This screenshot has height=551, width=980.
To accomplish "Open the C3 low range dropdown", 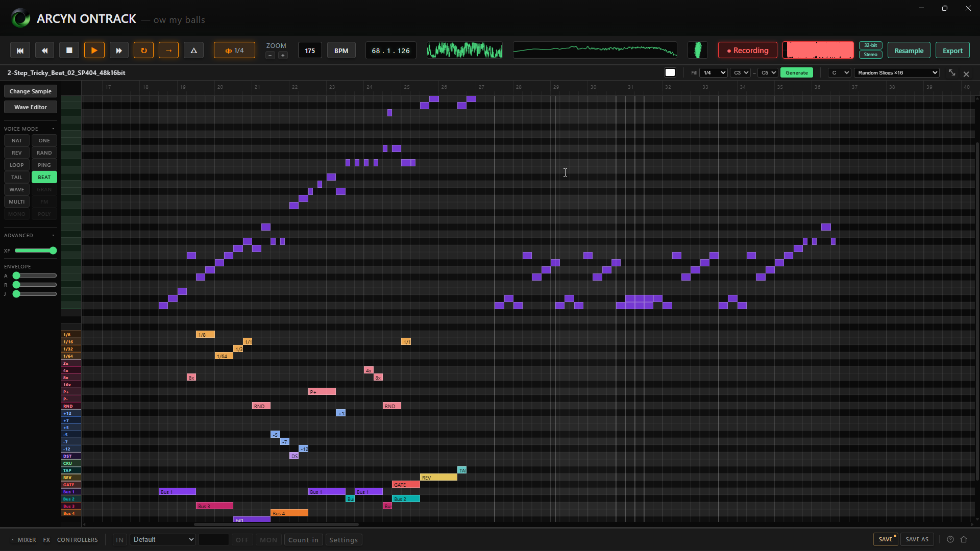I will tap(740, 72).
